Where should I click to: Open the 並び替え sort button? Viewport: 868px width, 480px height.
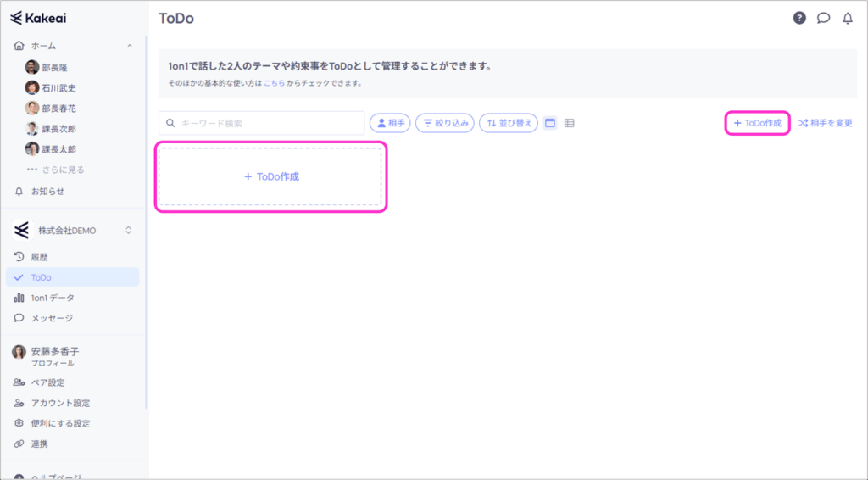click(x=509, y=123)
